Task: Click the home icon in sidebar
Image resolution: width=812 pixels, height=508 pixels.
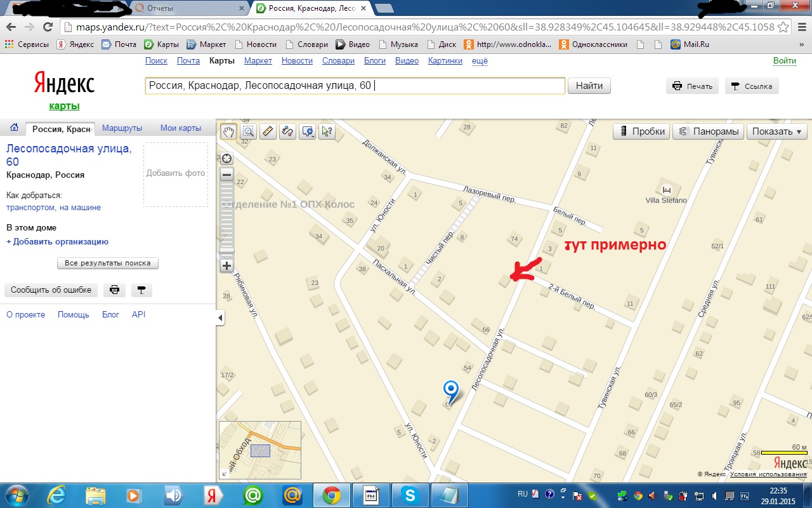Action: [14, 128]
